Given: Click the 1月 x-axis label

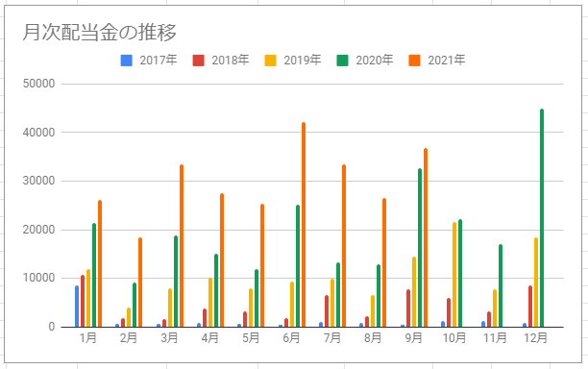Looking at the screenshot, I should point(88,338).
